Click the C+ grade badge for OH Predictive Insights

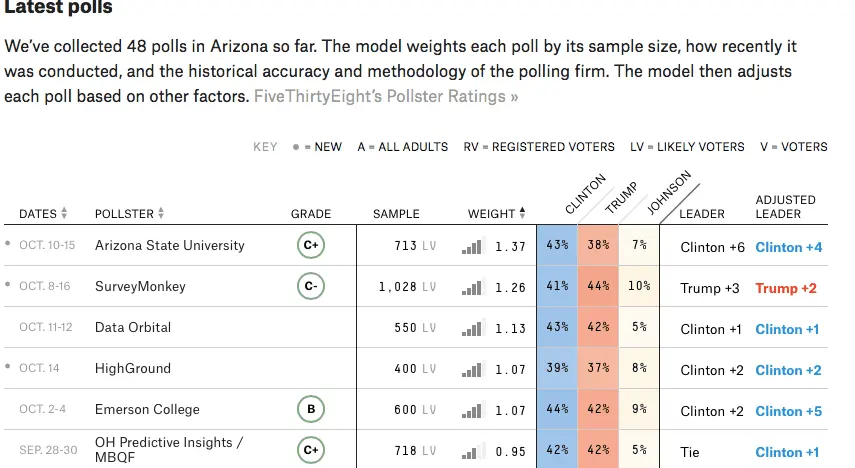(x=310, y=451)
